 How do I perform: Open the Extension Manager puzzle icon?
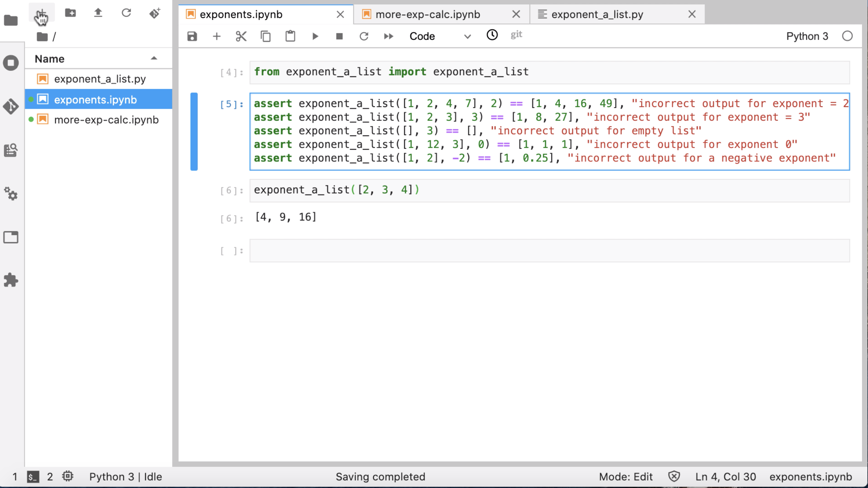pos(11,280)
